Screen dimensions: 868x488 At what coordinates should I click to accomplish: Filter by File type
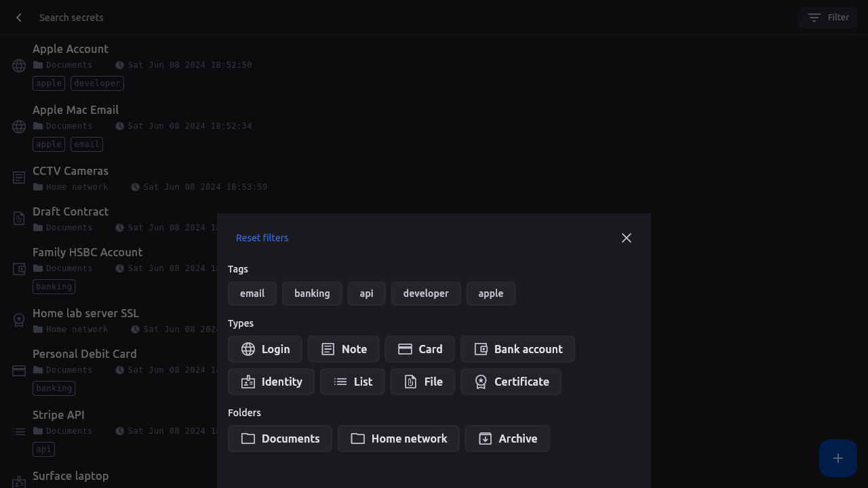coord(422,382)
